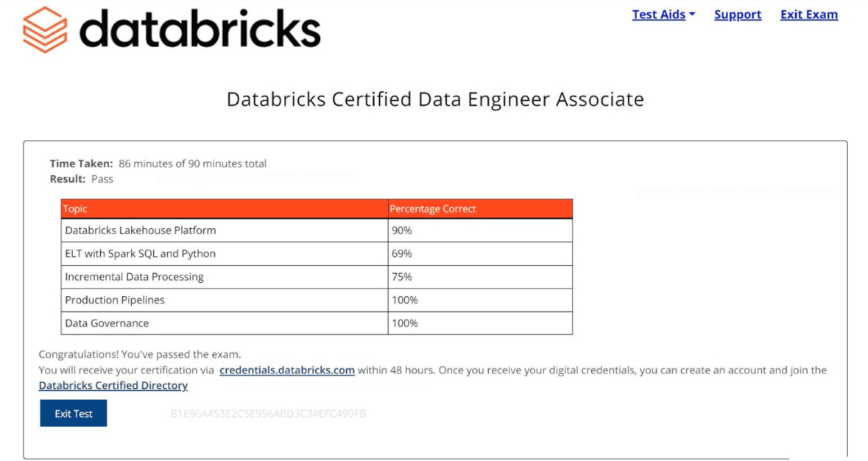868x461 pixels.
Task: Click the Percentage Correct column header
Action: pos(432,209)
